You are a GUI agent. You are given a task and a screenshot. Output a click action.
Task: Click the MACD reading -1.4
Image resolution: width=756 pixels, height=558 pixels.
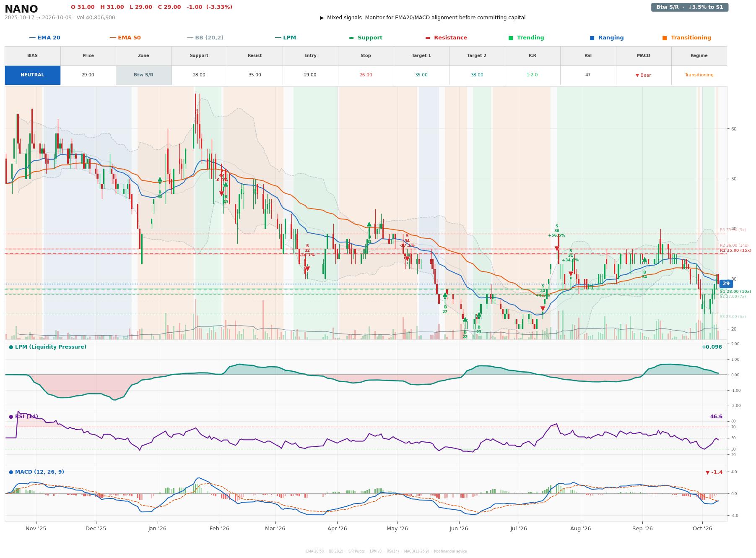714,472
